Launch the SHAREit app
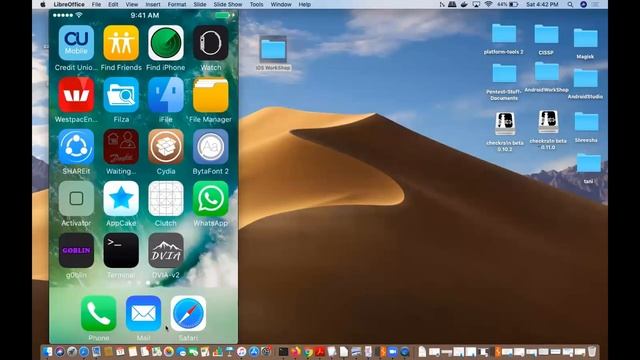Viewport: 640px width, 360px height. click(x=76, y=147)
